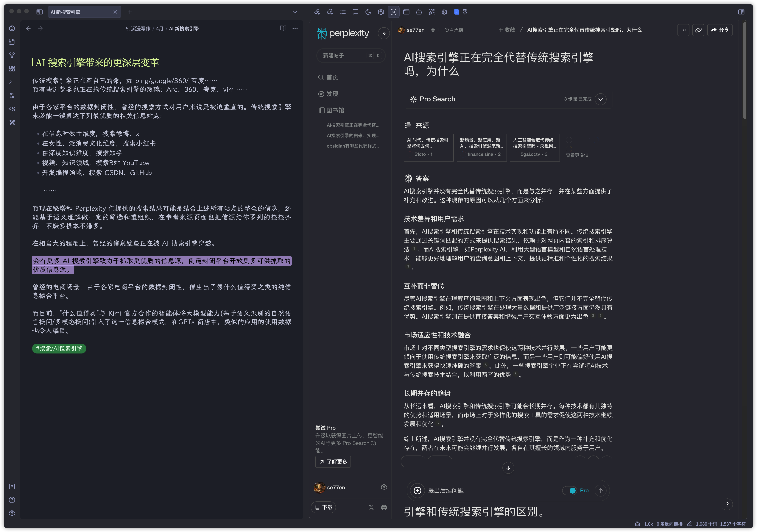Image resolution: width=757 pixels, height=532 pixels.
Task: Click the web browser window icon
Action: click(406, 12)
